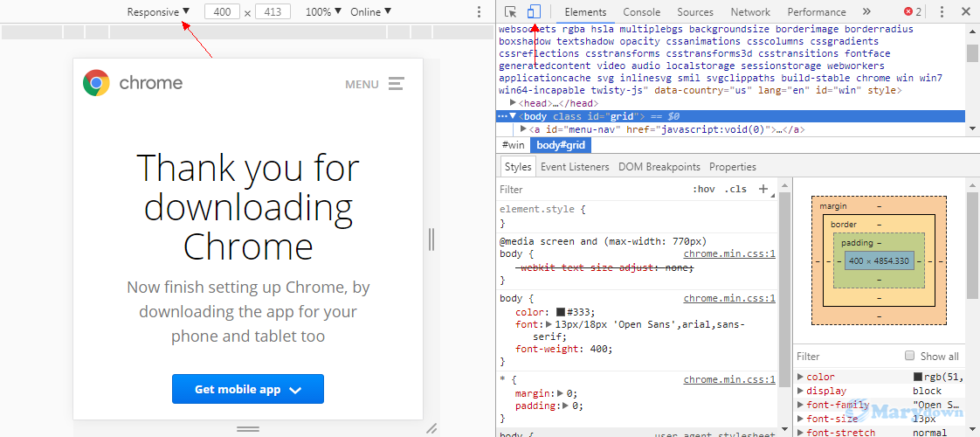Select the Styles sidebar tab
The height and width of the screenshot is (437, 980).
517,167
